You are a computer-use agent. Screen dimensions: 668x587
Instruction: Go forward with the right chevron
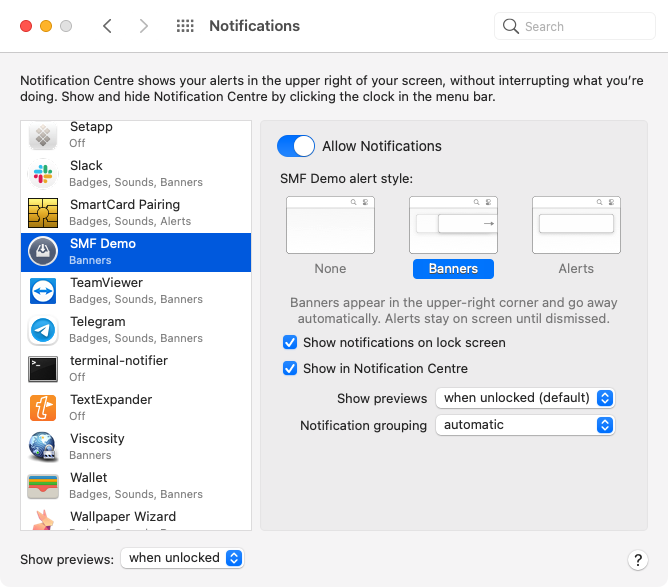tap(144, 26)
